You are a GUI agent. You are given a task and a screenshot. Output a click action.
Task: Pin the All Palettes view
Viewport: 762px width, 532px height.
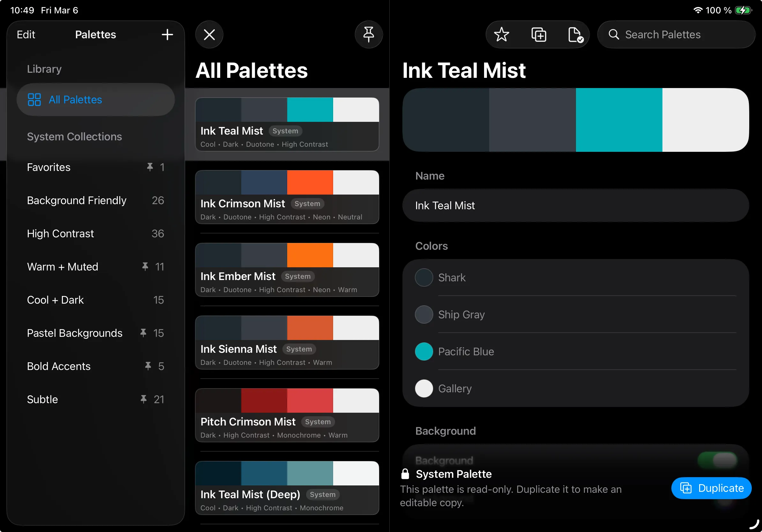coord(369,34)
